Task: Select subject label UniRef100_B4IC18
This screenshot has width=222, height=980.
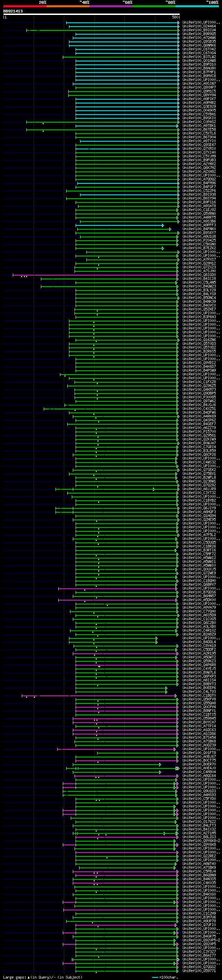Action: [199, 278]
